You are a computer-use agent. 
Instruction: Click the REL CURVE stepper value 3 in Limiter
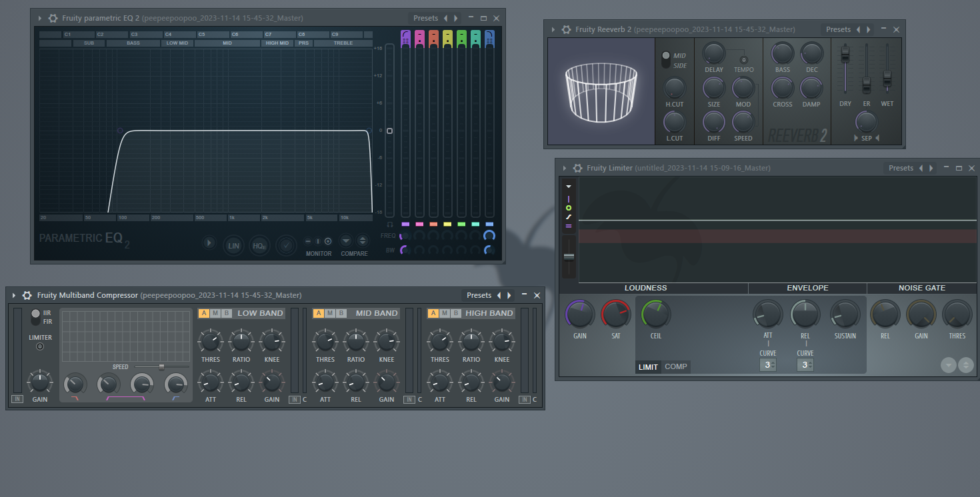(x=805, y=364)
